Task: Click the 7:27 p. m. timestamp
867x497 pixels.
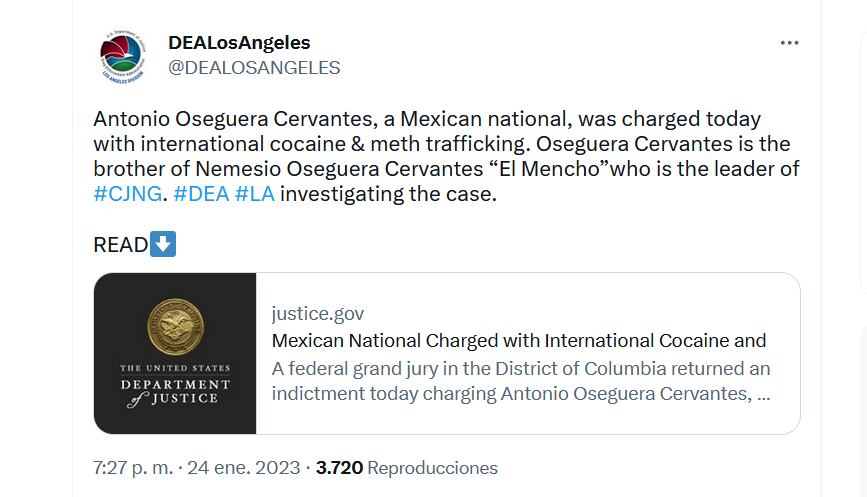Action: [131, 467]
